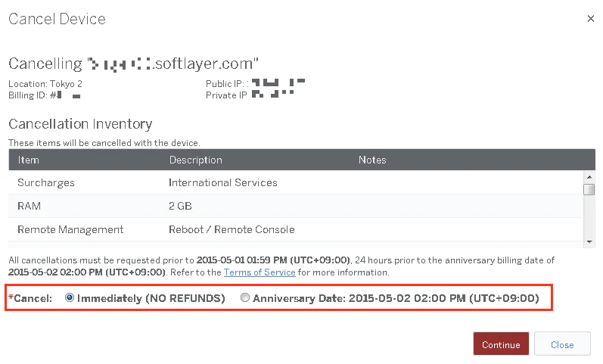Click the Cancellation Inventory heading
The height and width of the screenshot is (364, 603).
coord(80,124)
